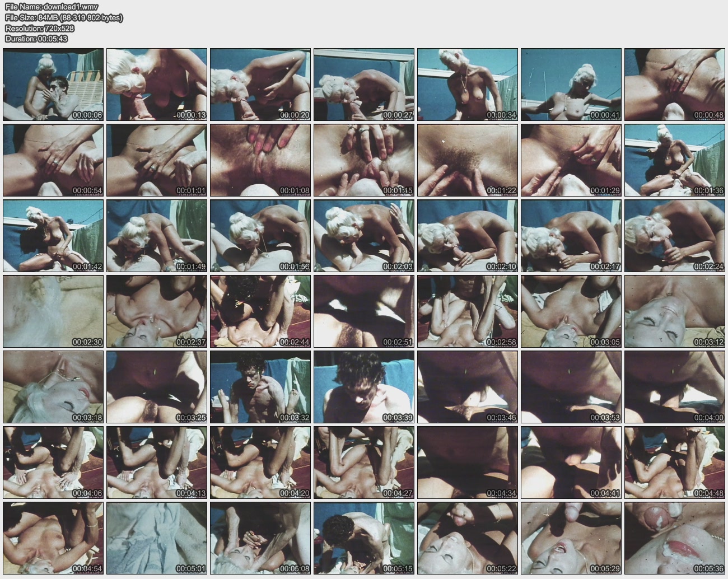Click the thumbnail with timestamp 00:04:27
The width and height of the screenshot is (728, 579).
click(364, 463)
